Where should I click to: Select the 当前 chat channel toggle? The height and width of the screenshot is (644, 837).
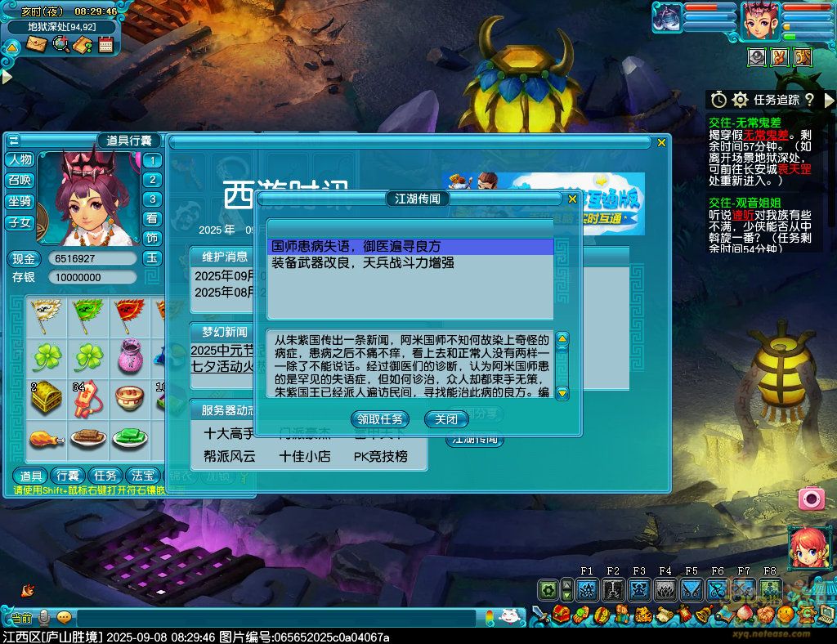pyautogui.click(x=21, y=617)
